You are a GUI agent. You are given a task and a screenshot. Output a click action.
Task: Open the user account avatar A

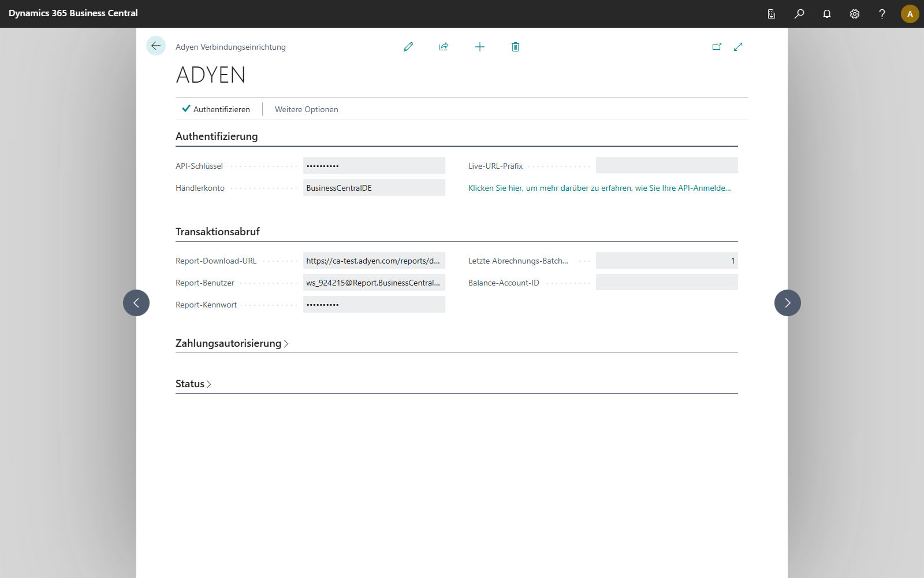[910, 14]
